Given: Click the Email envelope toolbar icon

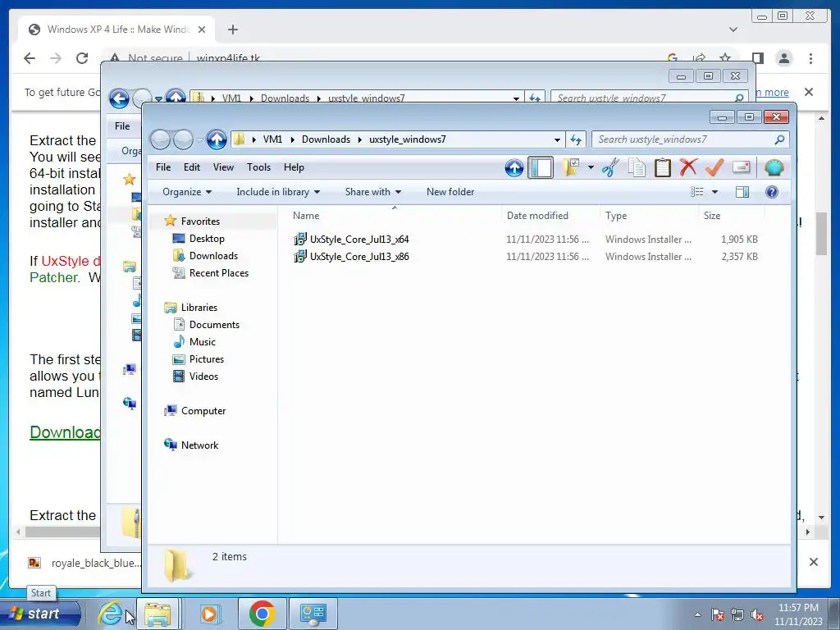Looking at the screenshot, I should 741,167.
